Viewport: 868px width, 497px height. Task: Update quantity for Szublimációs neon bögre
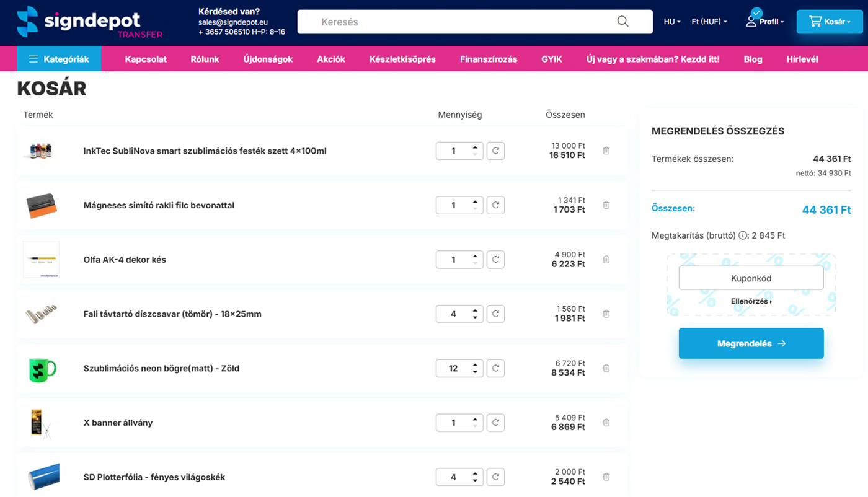(x=495, y=368)
